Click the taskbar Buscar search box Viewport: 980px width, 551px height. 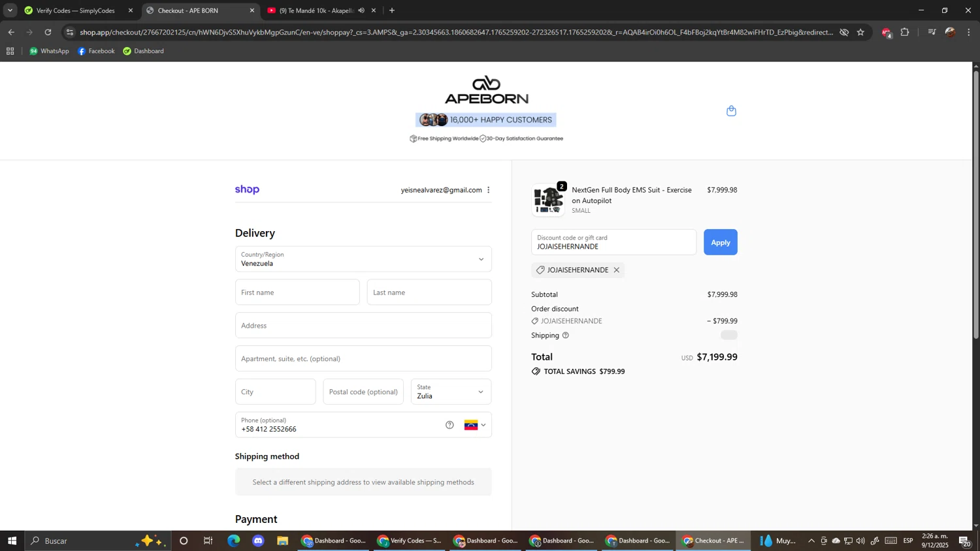point(98,541)
